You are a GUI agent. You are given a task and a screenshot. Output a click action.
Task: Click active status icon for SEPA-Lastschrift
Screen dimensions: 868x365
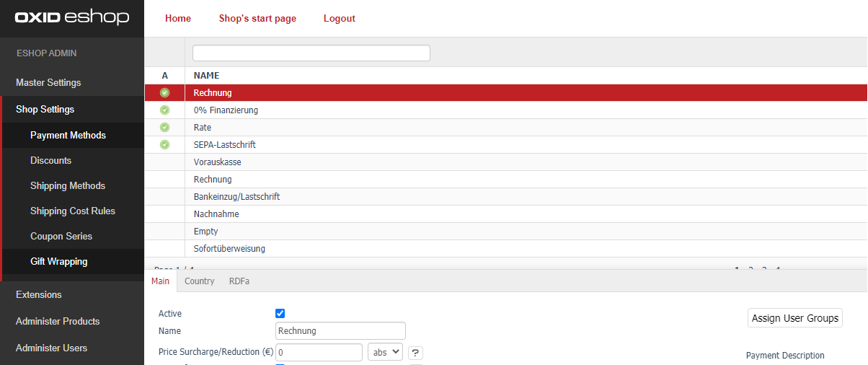pyautogui.click(x=164, y=145)
